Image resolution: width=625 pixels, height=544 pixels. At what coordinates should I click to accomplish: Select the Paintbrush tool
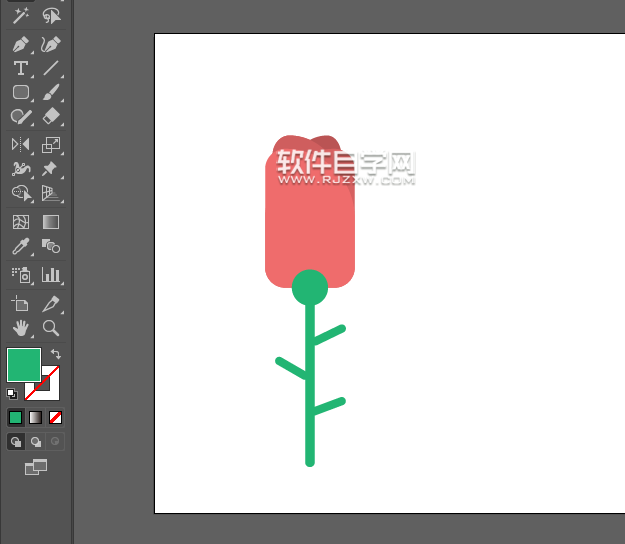[x=51, y=92]
